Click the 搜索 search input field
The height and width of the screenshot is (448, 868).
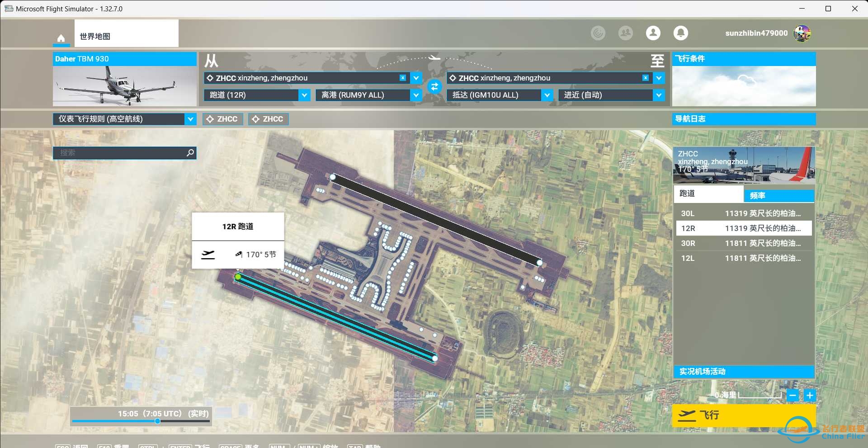coord(125,153)
